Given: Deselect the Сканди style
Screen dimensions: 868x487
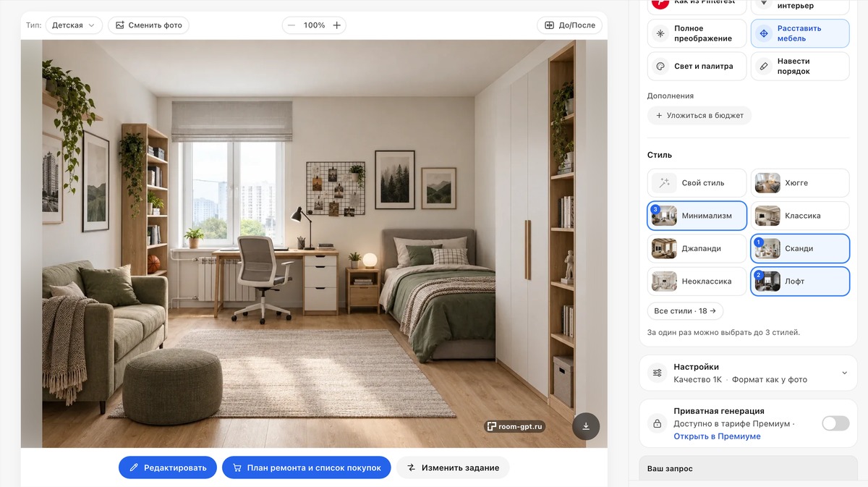Looking at the screenshot, I should (800, 248).
